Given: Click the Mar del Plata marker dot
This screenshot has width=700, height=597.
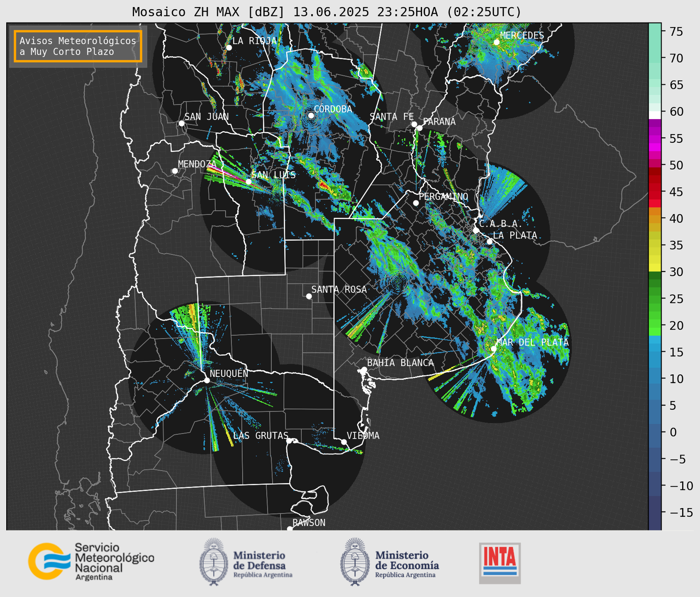Looking at the screenshot, I should point(493,349).
